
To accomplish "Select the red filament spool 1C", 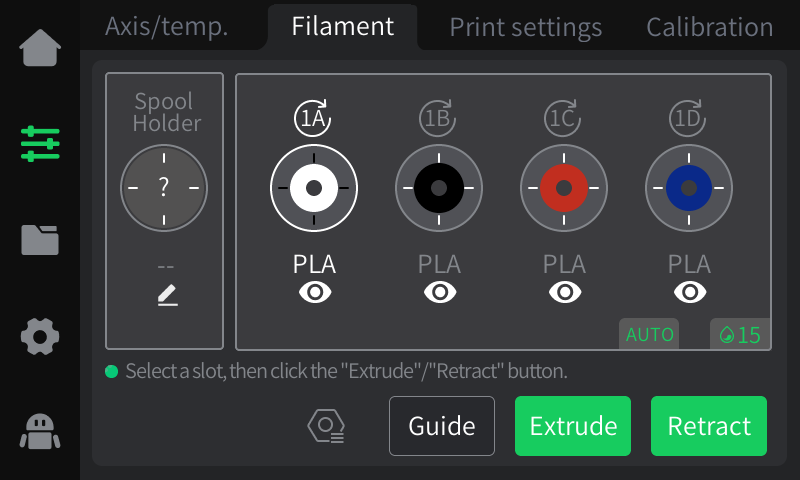I will (x=564, y=188).
